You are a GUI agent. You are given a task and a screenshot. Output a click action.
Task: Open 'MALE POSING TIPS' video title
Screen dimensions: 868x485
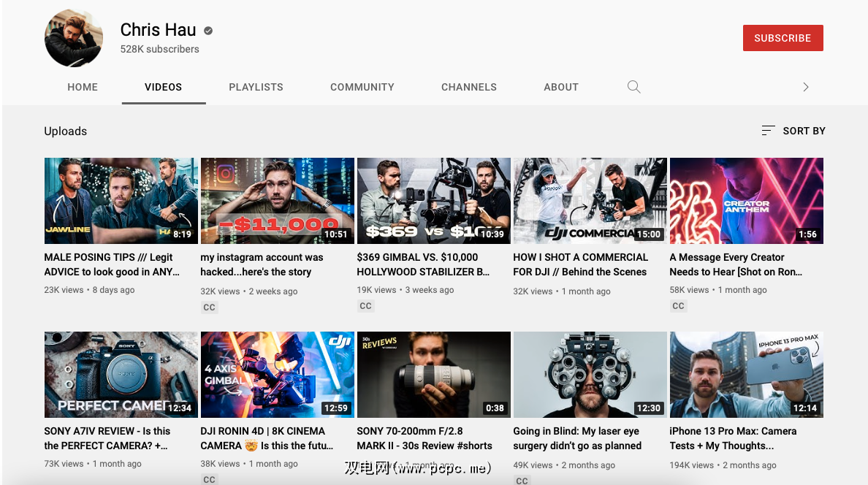[x=112, y=264]
